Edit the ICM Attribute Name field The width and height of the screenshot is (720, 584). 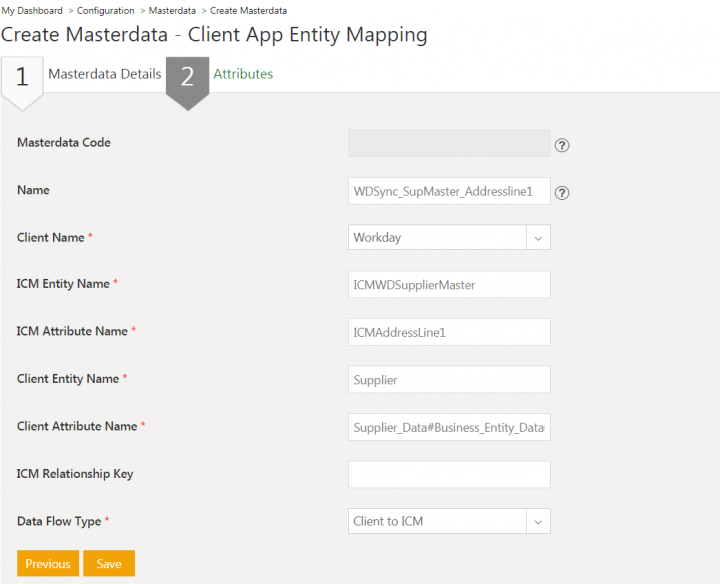[x=449, y=332]
